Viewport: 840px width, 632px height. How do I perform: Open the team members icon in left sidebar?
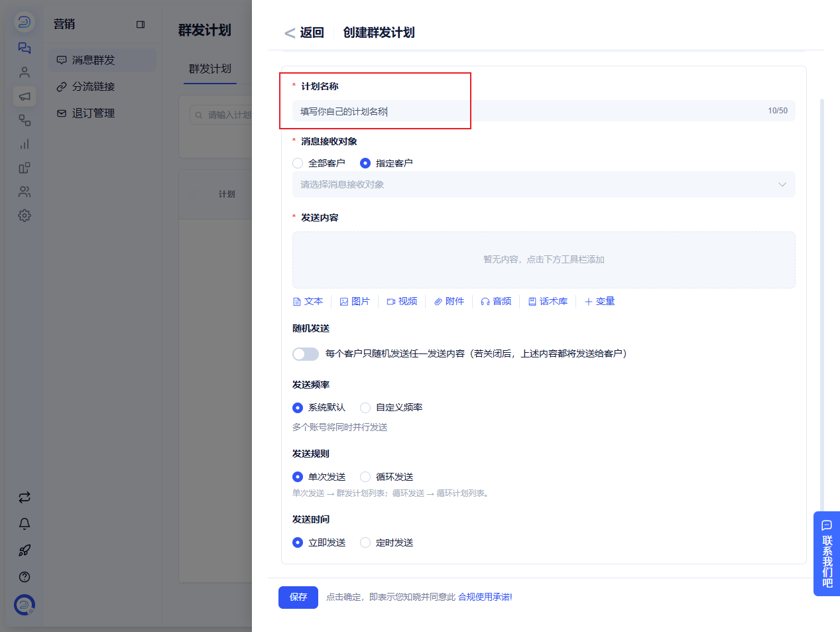25,192
